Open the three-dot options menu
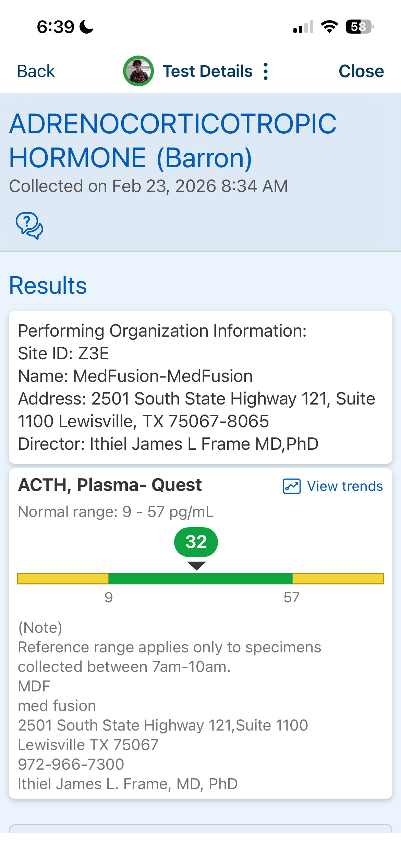 click(x=265, y=71)
